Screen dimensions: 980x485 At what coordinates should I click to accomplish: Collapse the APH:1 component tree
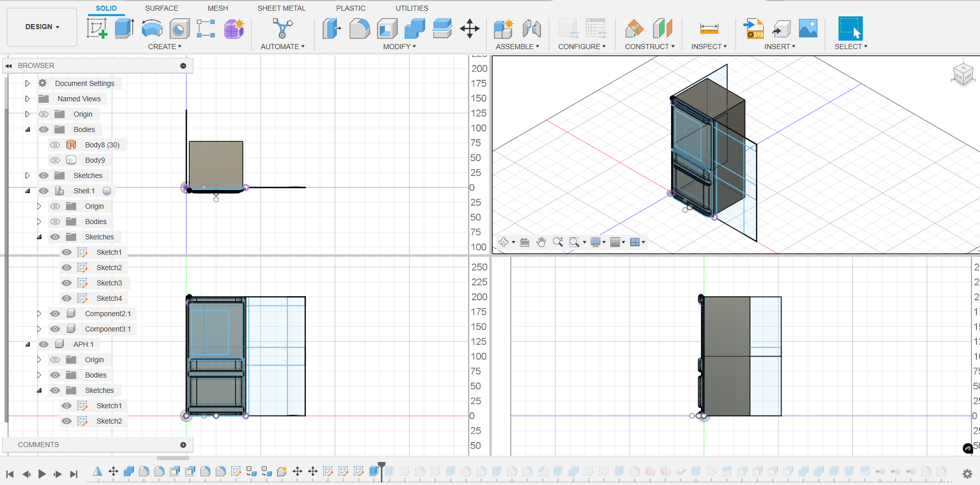28,344
